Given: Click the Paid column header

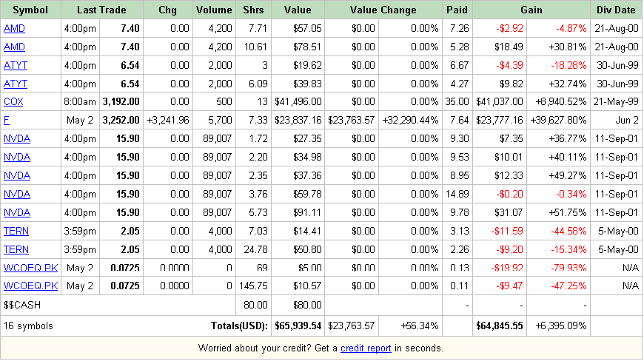Looking at the screenshot, I should click(457, 10).
